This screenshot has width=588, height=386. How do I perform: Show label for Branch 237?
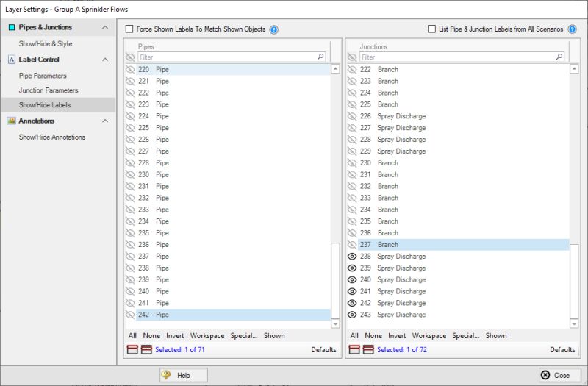(352, 245)
